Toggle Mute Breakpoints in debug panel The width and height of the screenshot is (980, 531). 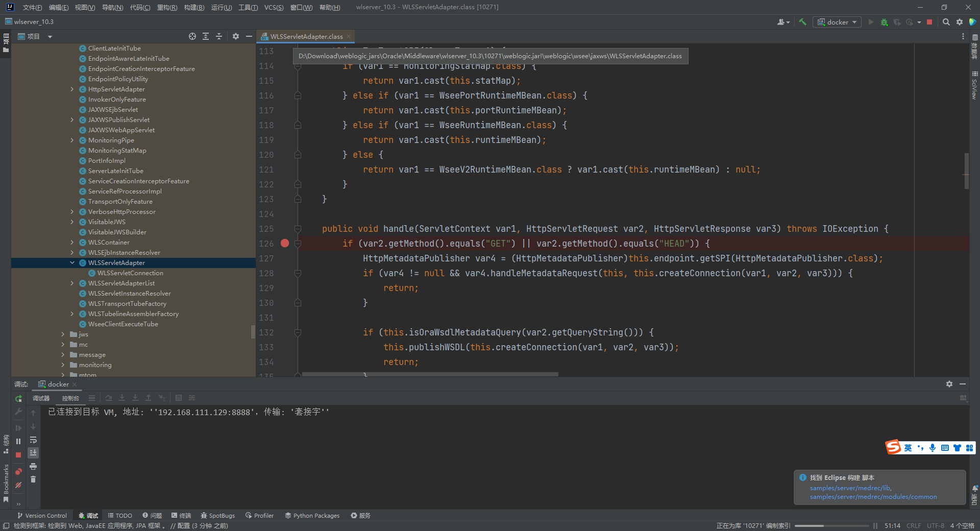(x=18, y=485)
